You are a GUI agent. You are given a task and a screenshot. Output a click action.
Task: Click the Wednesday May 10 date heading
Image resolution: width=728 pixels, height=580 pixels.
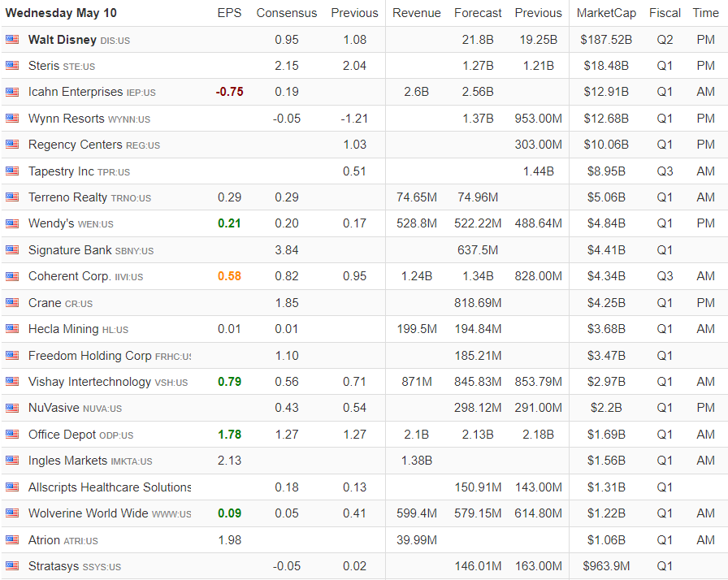(61, 13)
